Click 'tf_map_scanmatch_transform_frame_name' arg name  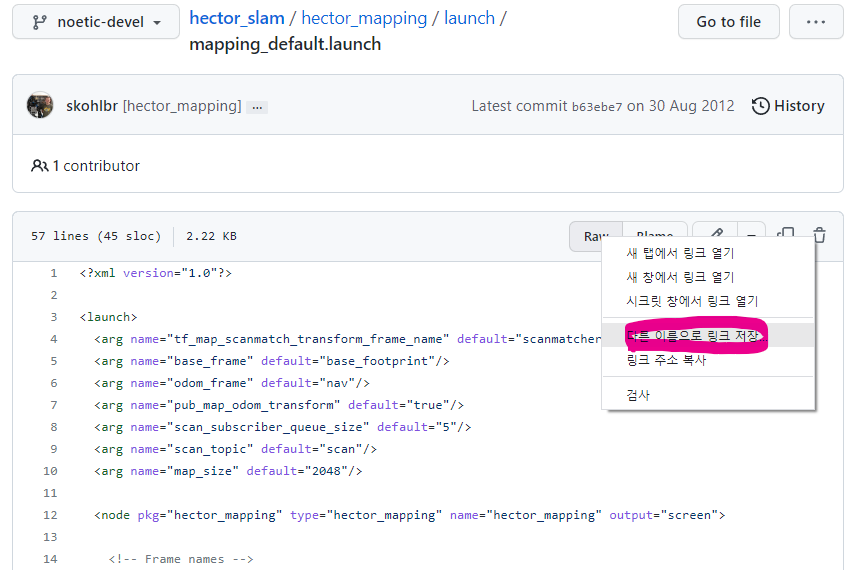pyautogui.click(x=308, y=339)
